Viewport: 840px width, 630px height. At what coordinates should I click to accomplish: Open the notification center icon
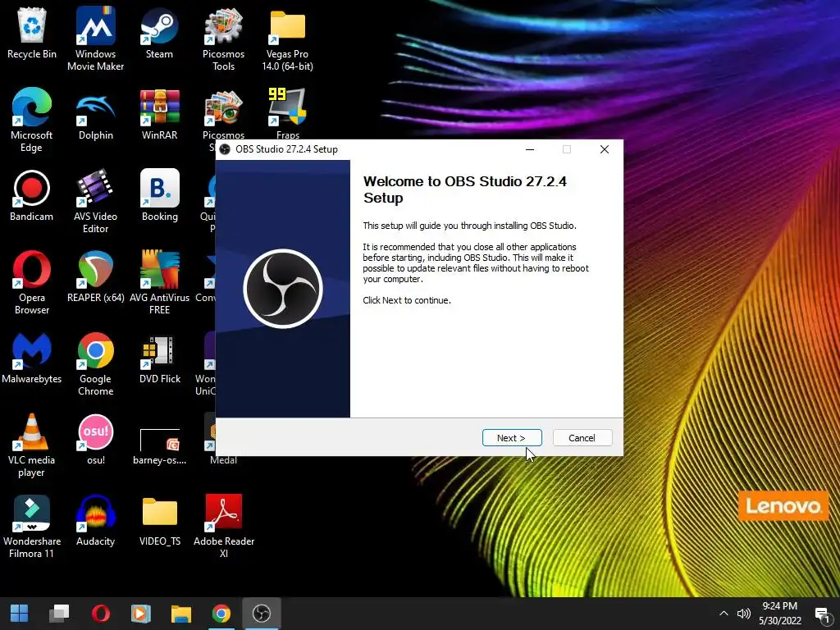822,614
